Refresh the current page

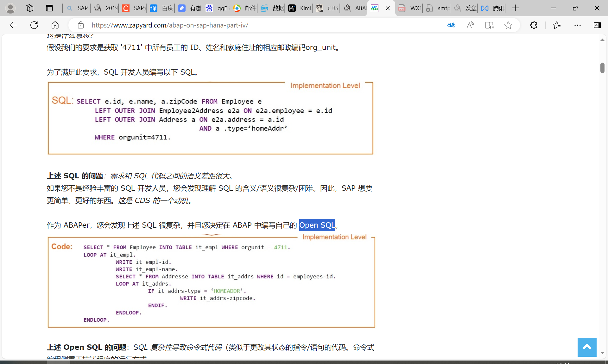pos(34,25)
